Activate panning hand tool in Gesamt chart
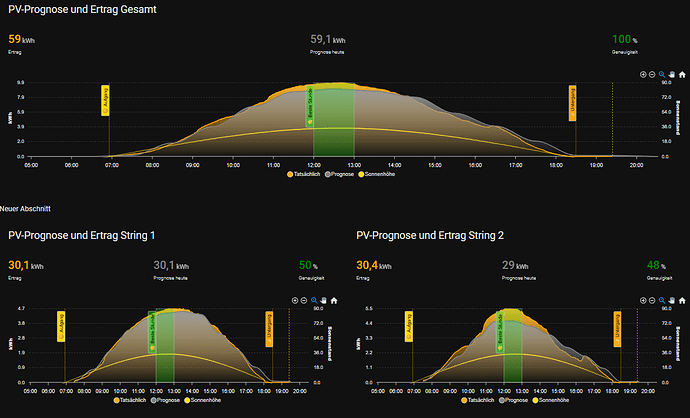The width and height of the screenshot is (690, 418). (672, 75)
